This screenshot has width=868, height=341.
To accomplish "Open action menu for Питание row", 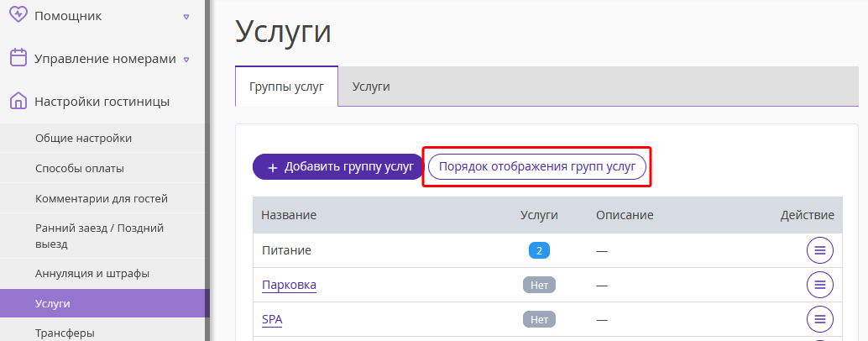I will pos(820,251).
